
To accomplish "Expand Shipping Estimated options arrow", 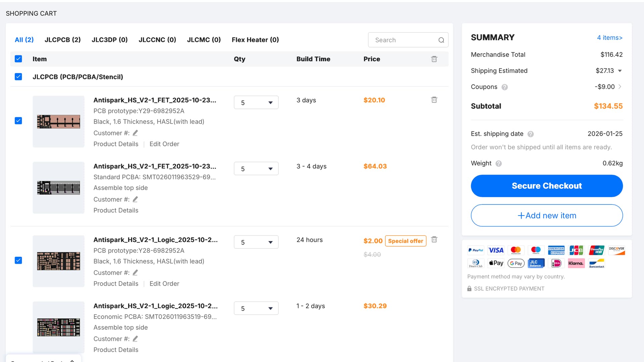I will [620, 71].
